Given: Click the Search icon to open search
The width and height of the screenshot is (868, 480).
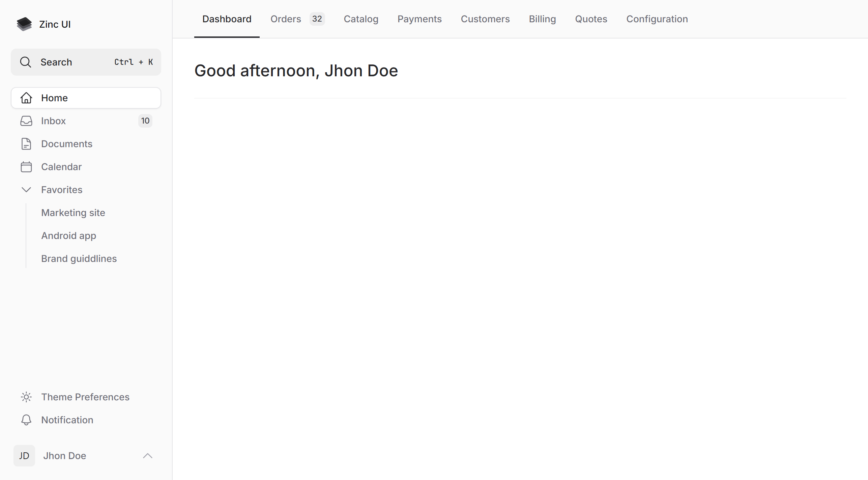Looking at the screenshot, I should [25, 61].
